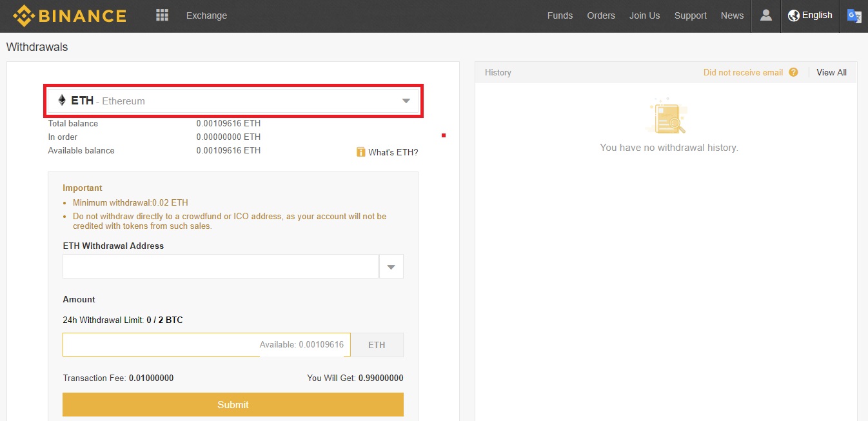The height and width of the screenshot is (421, 868).
Task: Click the History panel heading
Action: pyautogui.click(x=498, y=72)
